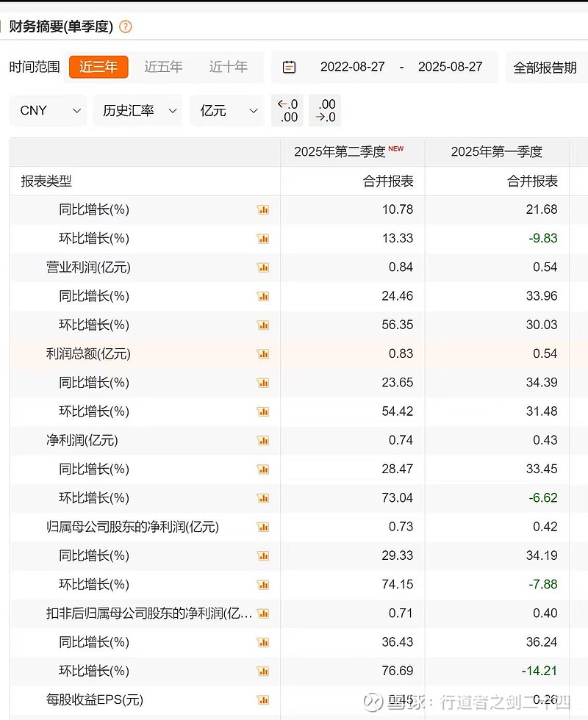Image resolution: width=588 pixels, height=720 pixels.
Task: Open the chart icon beside 每股收益EPS(元)
Action: 263,700
